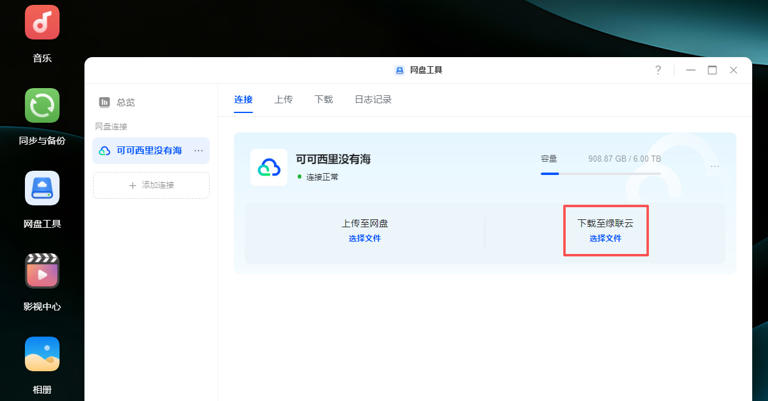Open the connection card's three-dot menu

coord(715,166)
